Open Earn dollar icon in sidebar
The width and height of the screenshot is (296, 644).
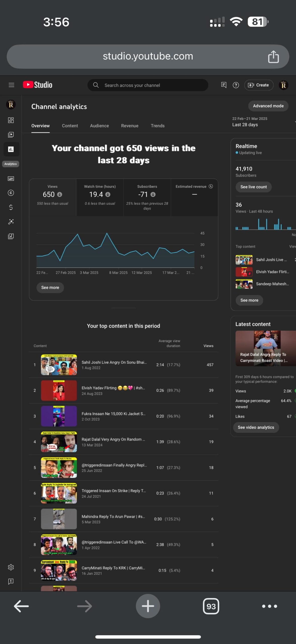pyautogui.click(x=11, y=207)
